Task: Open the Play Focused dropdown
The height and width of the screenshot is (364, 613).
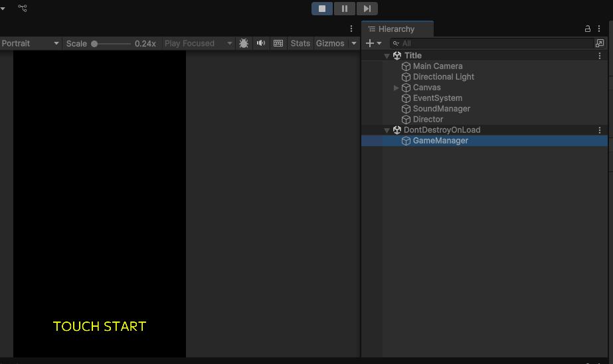Action: (198, 43)
